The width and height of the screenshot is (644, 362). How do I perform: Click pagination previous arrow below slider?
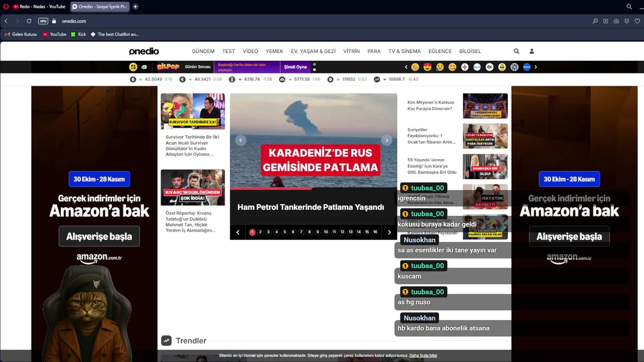238,232
